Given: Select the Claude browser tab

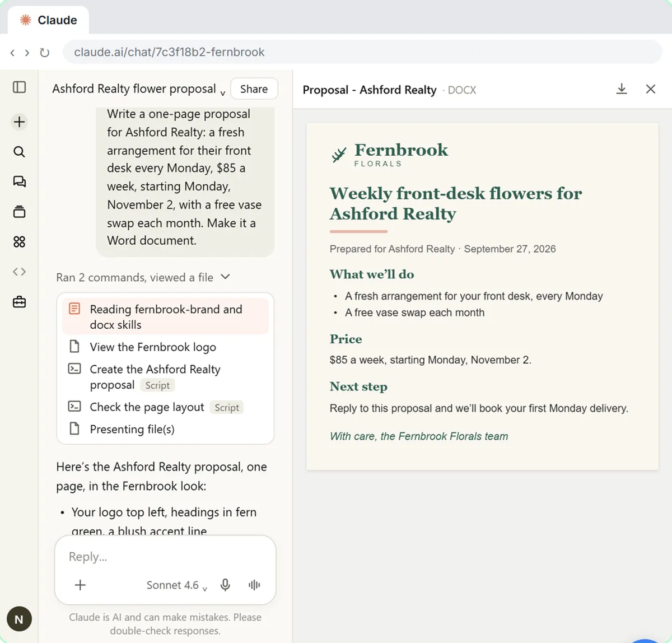Looking at the screenshot, I should pos(48,20).
